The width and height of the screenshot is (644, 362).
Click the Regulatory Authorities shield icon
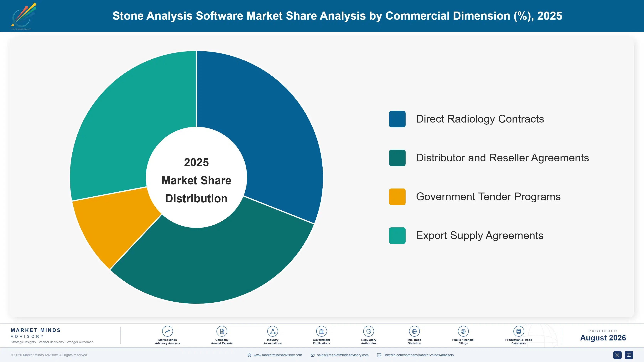click(368, 331)
